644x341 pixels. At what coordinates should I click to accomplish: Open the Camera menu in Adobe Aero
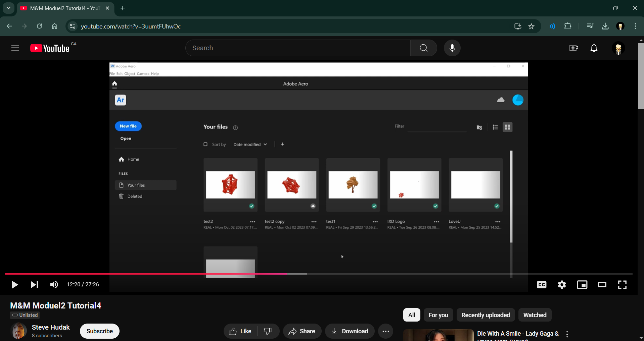[143, 73]
